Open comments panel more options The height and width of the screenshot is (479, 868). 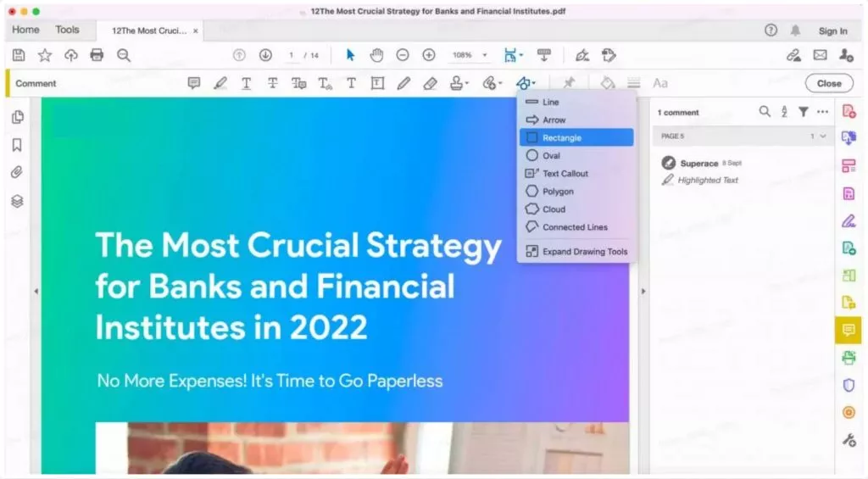(x=822, y=112)
